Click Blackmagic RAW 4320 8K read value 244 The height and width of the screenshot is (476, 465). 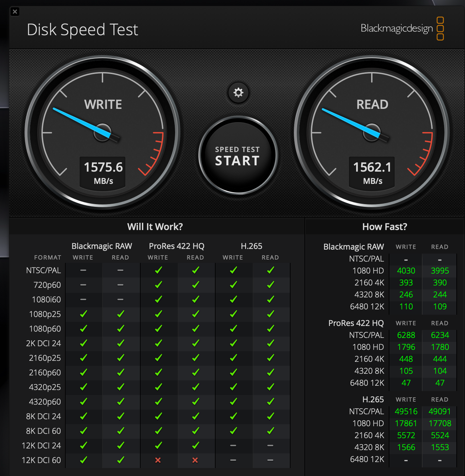coord(440,294)
